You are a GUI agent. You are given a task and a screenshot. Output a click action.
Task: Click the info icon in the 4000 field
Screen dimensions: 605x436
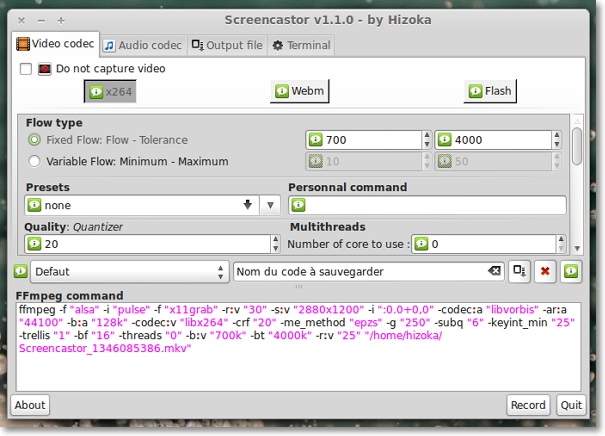click(x=444, y=139)
